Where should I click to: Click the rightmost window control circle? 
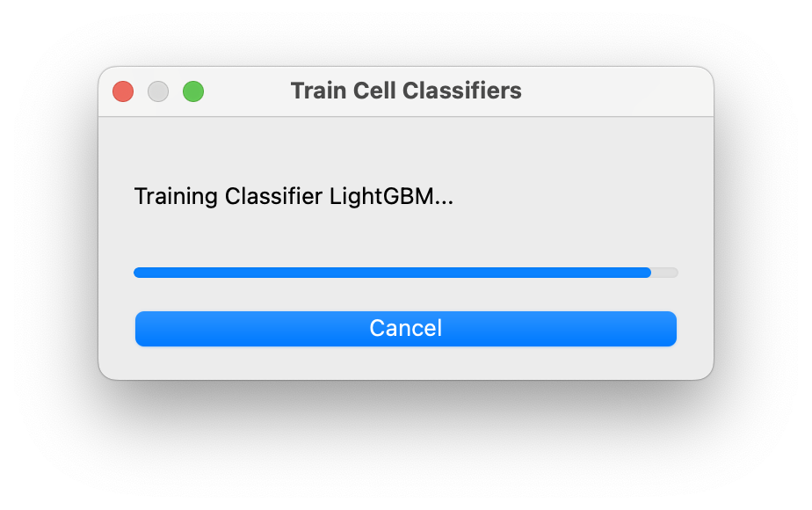pos(193,91)
